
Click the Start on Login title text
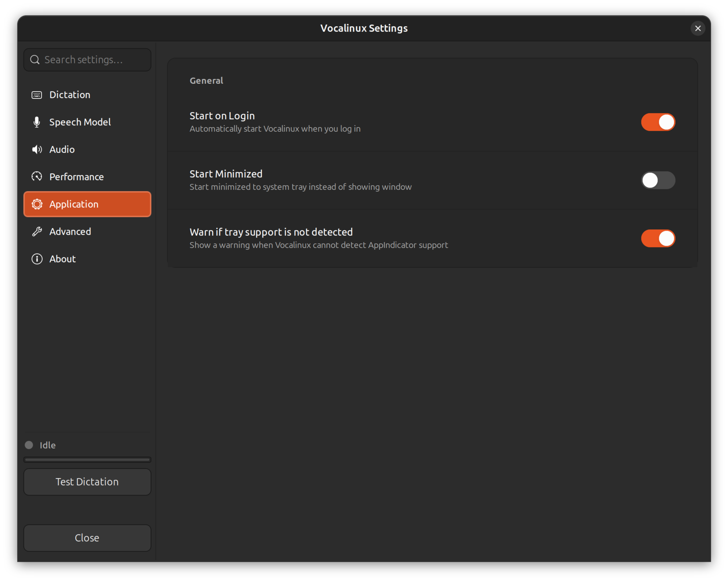(x=222, y=116)
